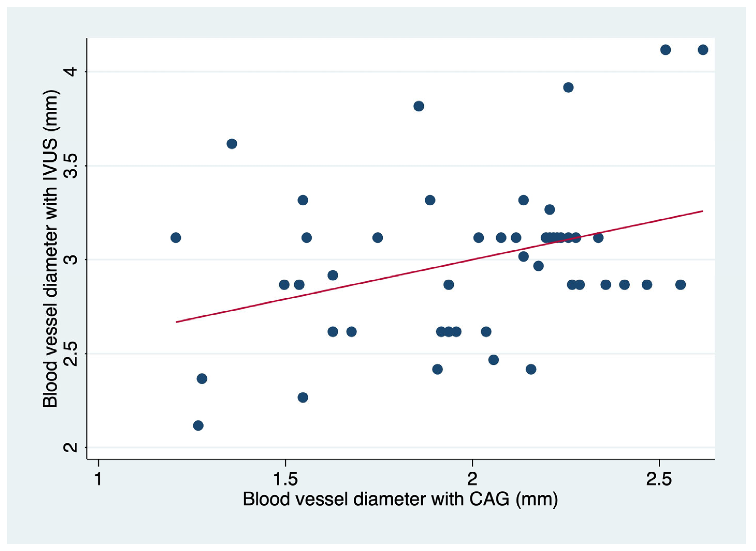Click the y-axis title mentioning IVUS
Viewport: 756px width, 551px height.
(x=51, y=249)
